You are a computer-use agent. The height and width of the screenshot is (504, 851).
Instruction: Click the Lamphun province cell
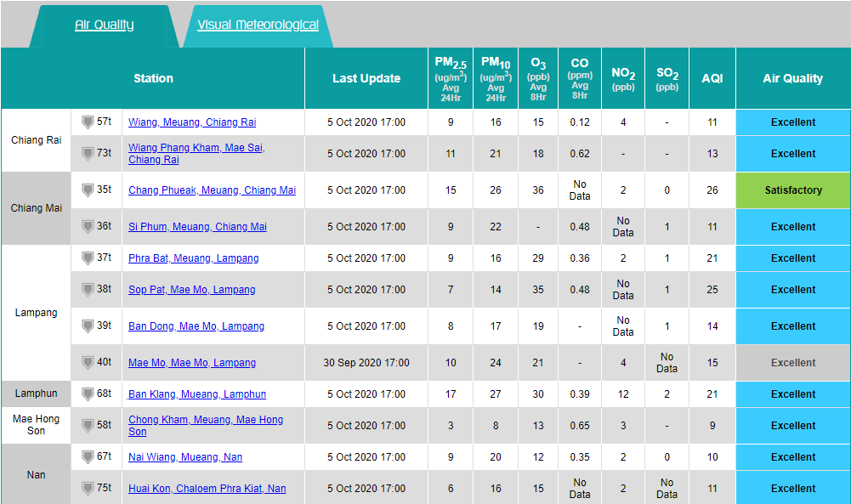tap(36, 394)
